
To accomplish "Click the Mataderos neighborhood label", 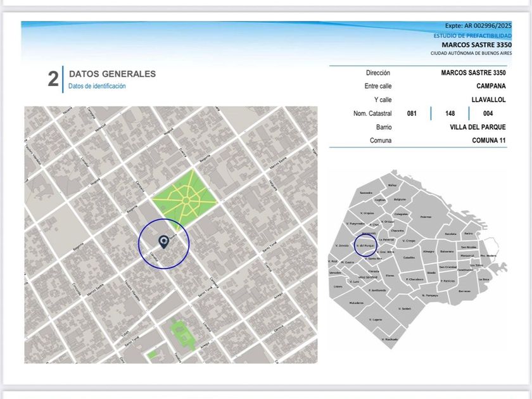I will (356, 303).
